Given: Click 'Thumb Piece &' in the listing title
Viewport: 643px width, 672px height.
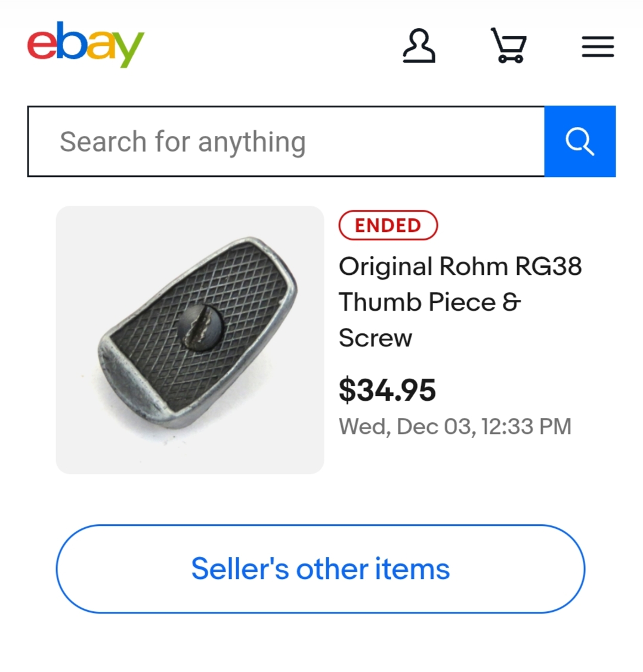Looking at the screenshot, I should point(429,302).
